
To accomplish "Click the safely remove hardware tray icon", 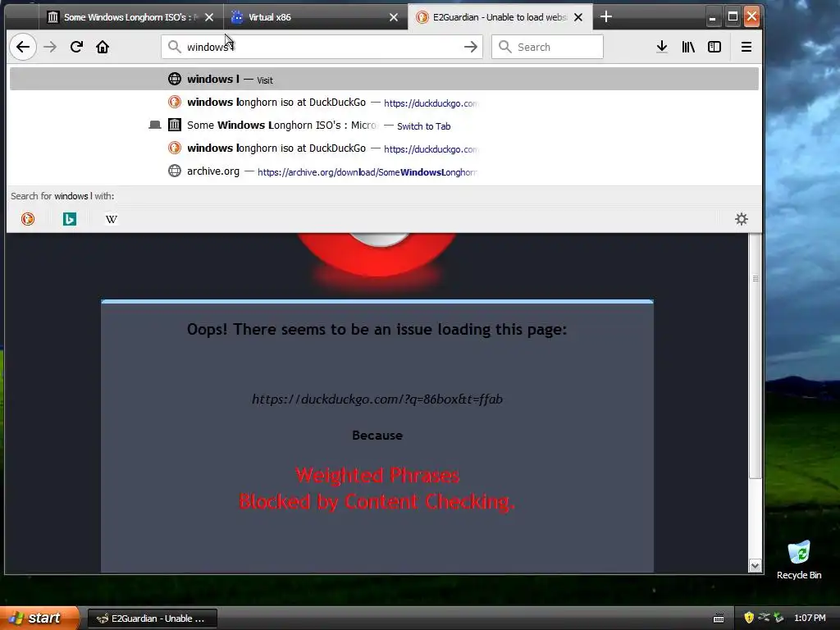I will (x=779, y=618).
